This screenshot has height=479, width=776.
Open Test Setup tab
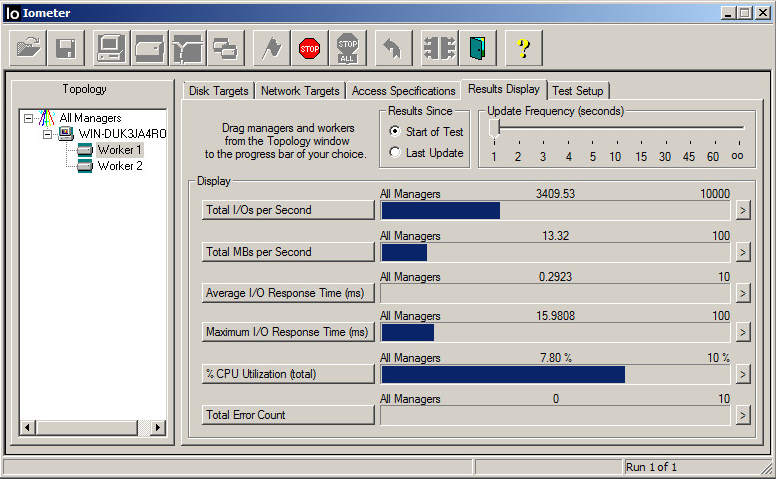click(x=578, y=91)
